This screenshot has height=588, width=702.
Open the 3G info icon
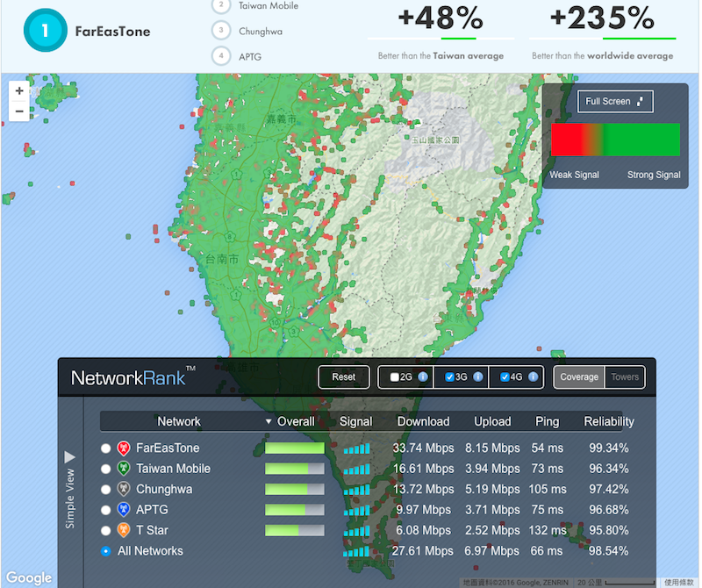coord(477,377)
